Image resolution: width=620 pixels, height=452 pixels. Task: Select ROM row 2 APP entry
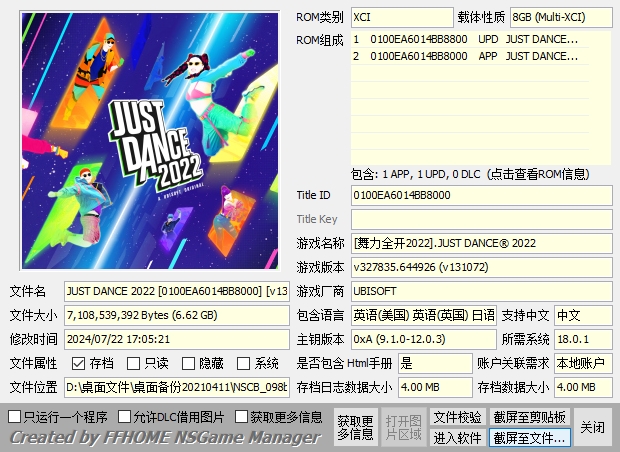470,56
